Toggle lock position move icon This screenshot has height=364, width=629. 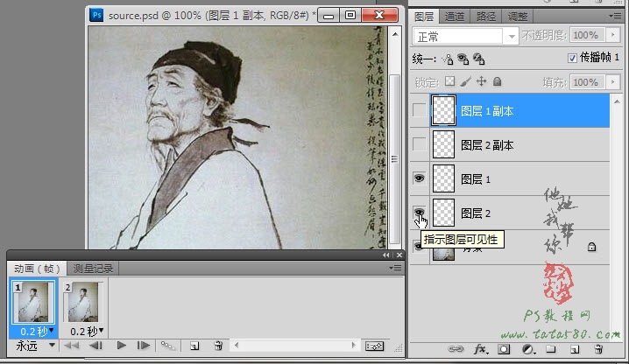[x=481, y=81]
